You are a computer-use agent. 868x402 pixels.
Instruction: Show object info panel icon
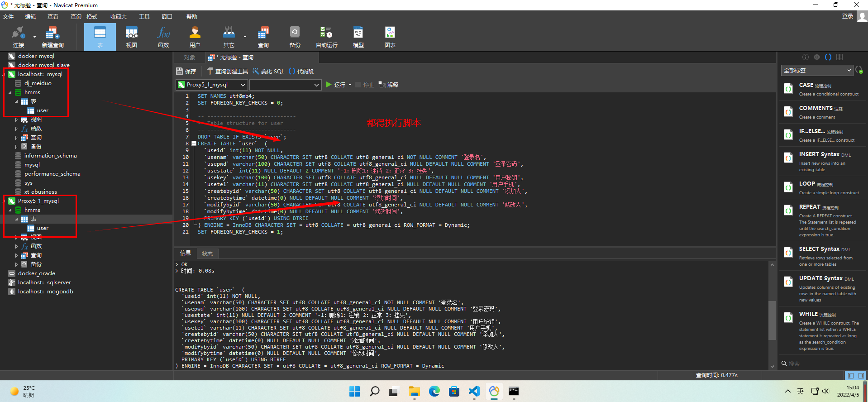806,57
